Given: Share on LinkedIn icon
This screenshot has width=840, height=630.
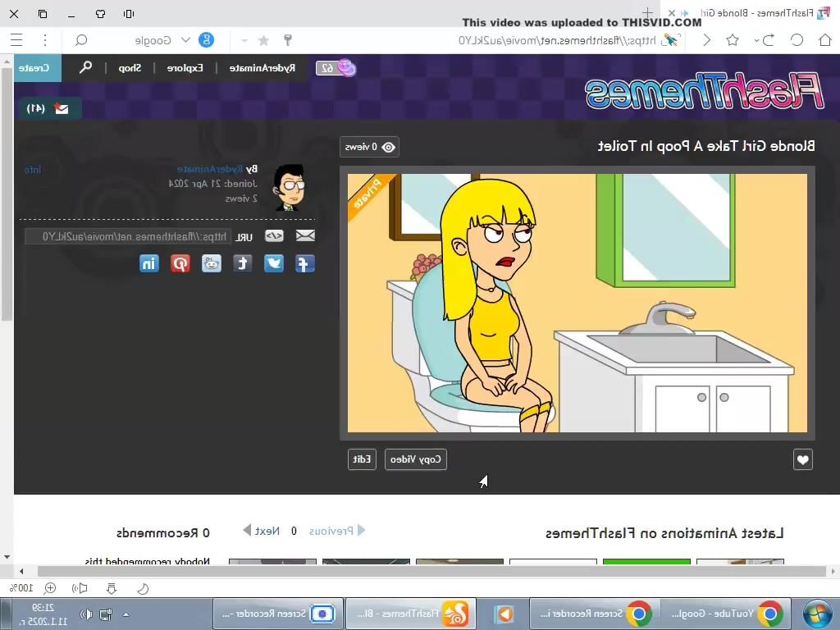Looking at the screenshot, I should [x=149, y=263].
